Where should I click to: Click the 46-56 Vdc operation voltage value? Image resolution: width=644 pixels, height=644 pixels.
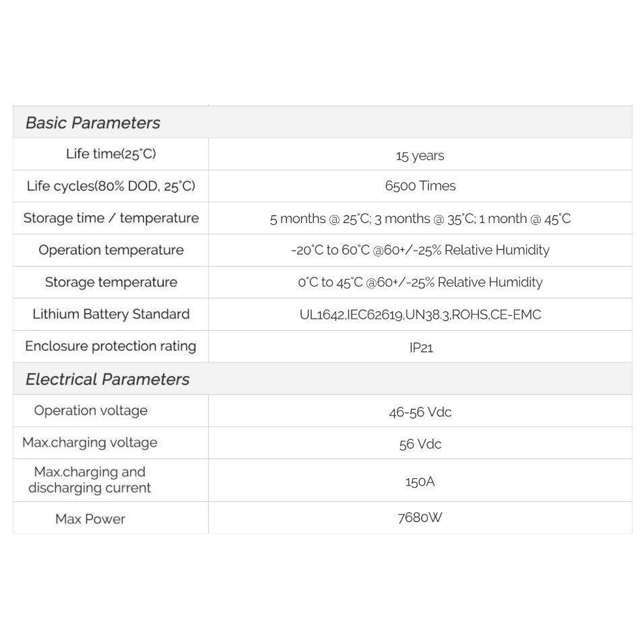[x=420, y=412]
